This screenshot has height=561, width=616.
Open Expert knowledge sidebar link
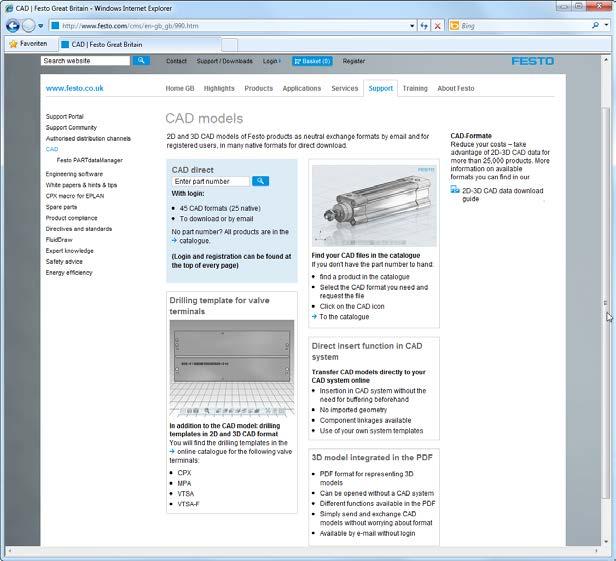pos(70,251)
